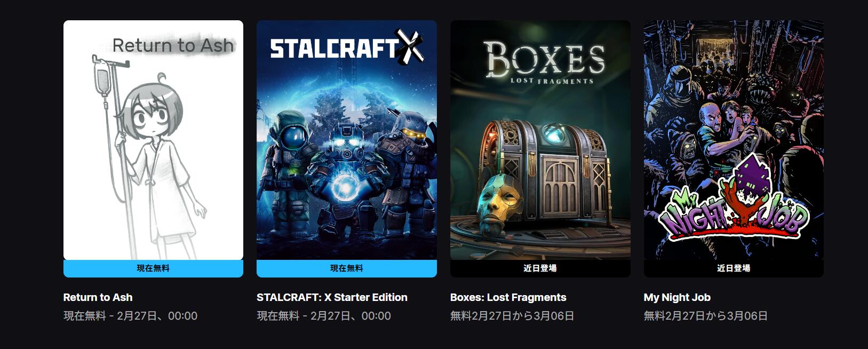Open the Return to Ash cover art
Image resolution: width=868 pixels, height=349 pixels.
[x=153, y=140]
